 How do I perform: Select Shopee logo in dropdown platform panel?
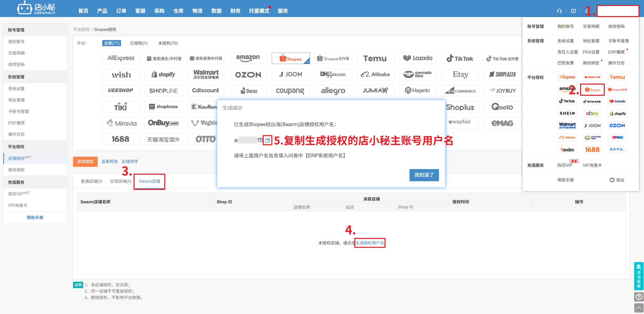tap(592, 90)
